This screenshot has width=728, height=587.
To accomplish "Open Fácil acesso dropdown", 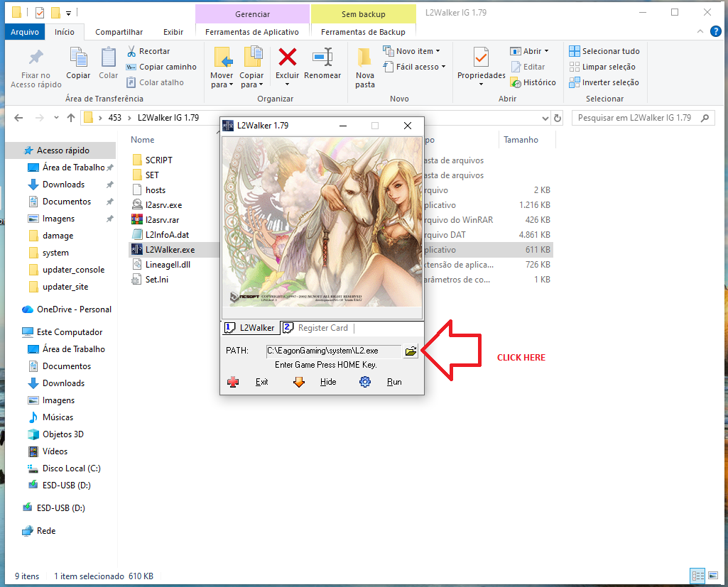I will coord(415,67).
